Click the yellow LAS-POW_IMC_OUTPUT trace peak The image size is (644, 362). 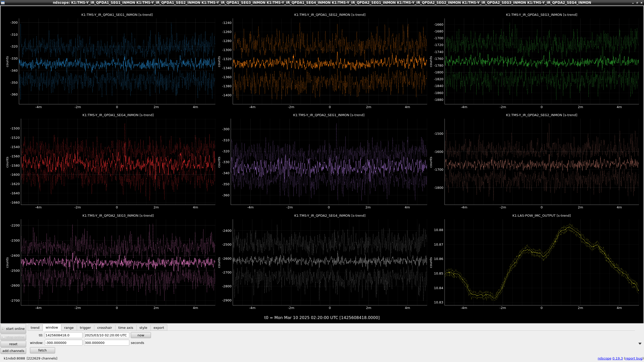coord(569,227)
